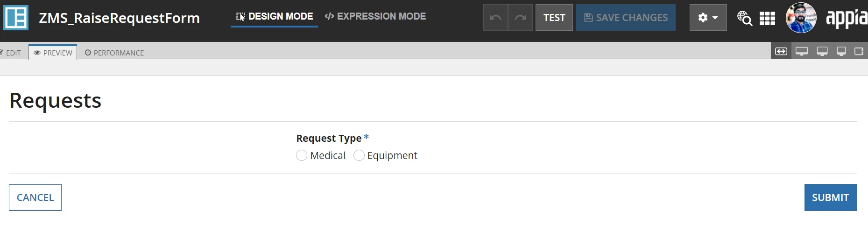The image size is (868, 235).
Task: Open the apps grid navigation menu
Action: click(x=767, y=18)
